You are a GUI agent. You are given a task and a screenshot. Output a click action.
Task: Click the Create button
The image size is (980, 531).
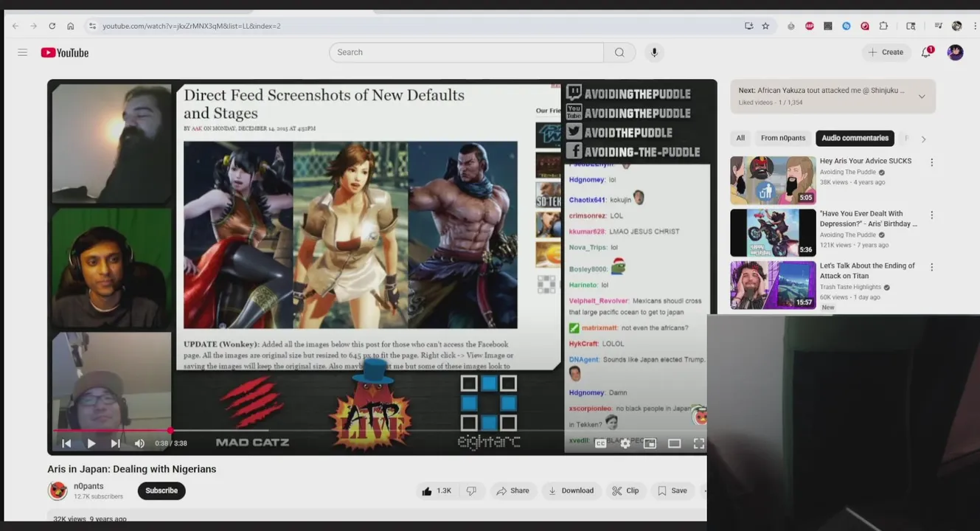886,52
